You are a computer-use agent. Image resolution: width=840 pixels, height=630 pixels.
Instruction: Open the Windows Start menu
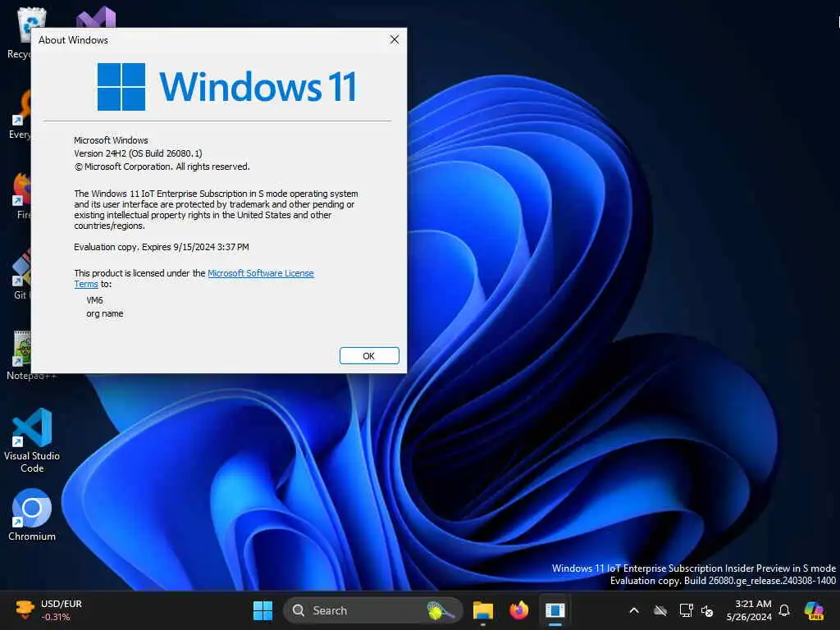click(x=262, y=610)
